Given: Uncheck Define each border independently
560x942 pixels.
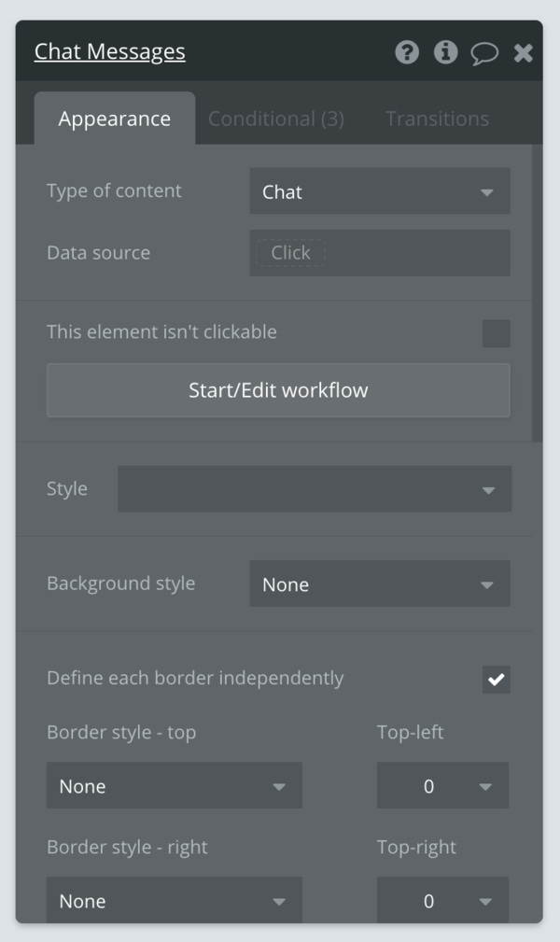Looking at the screenshot, I should click(497, 680).
